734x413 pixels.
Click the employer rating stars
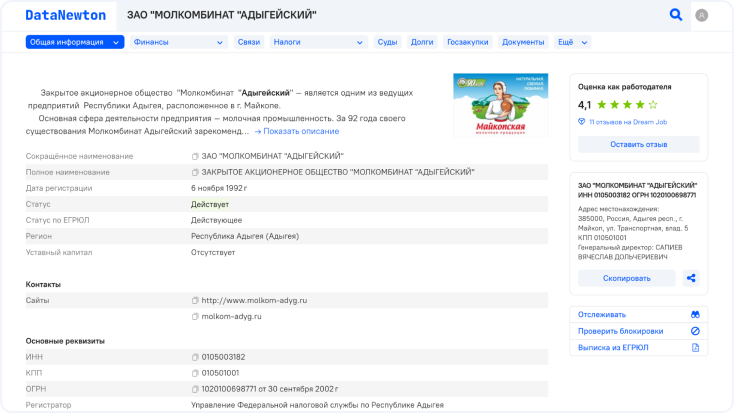(x=627, y=104)
